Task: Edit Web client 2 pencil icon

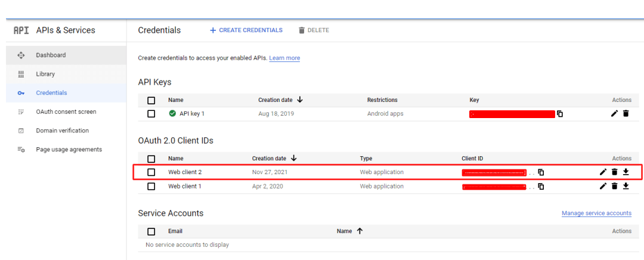Action: [603, 172]
